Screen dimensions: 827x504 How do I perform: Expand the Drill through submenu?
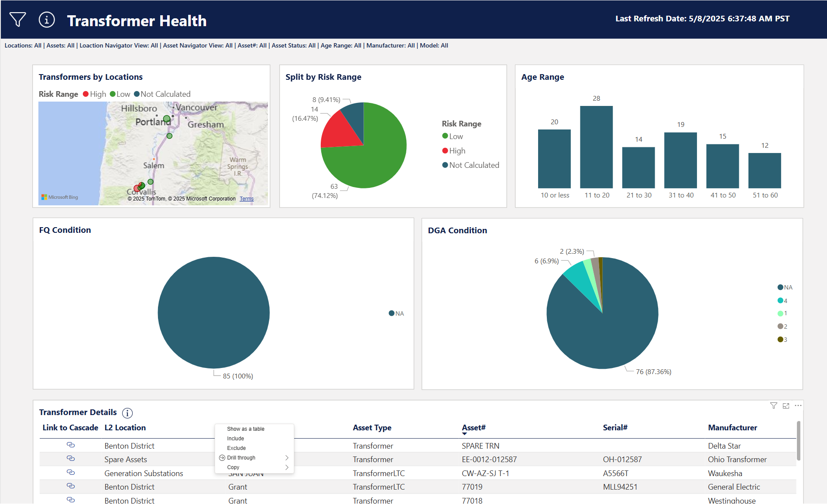click(x=287, y=457)
